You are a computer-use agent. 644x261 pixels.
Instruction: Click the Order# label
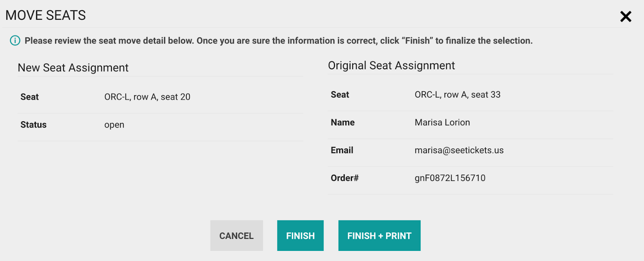pyautogui.click(x=345, y=178)
